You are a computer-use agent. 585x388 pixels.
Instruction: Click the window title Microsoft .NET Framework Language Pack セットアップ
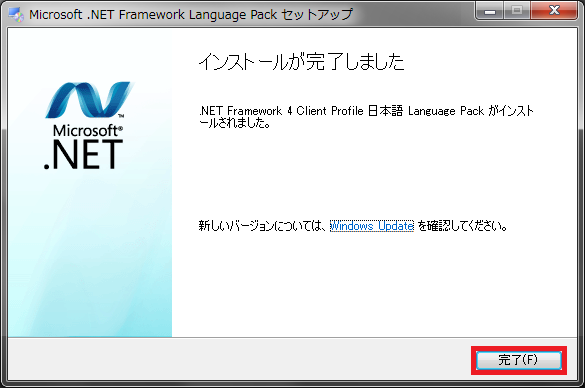click(191, 15)
